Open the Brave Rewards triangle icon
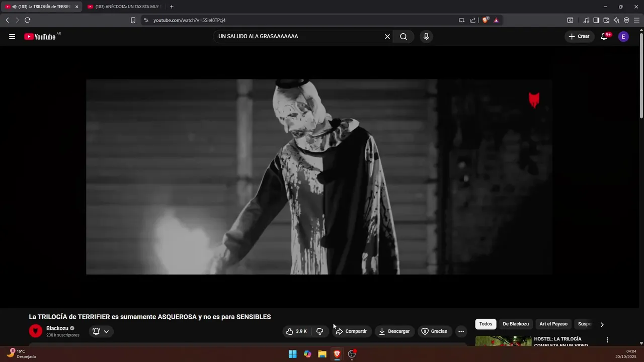The image size is (644, 362). point(496,20)
